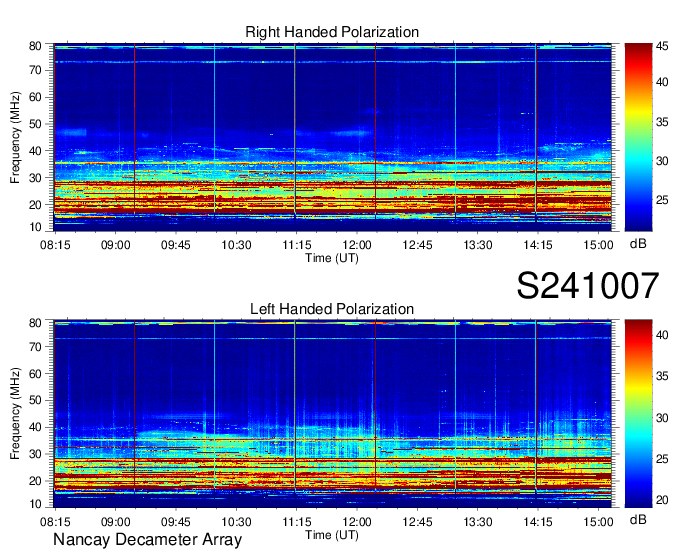Click the 'Nancay Decameter Array' caption
Image resolution: width=680 pixels, height=552 pixels.
click(x=147, y=540)
